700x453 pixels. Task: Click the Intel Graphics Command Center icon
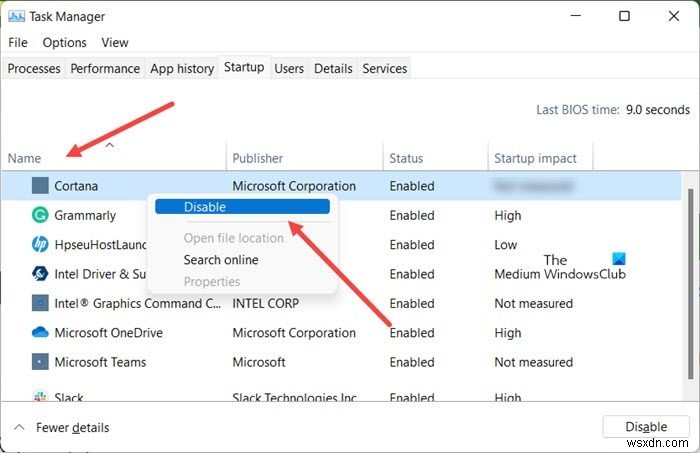(x=40, y=303)
